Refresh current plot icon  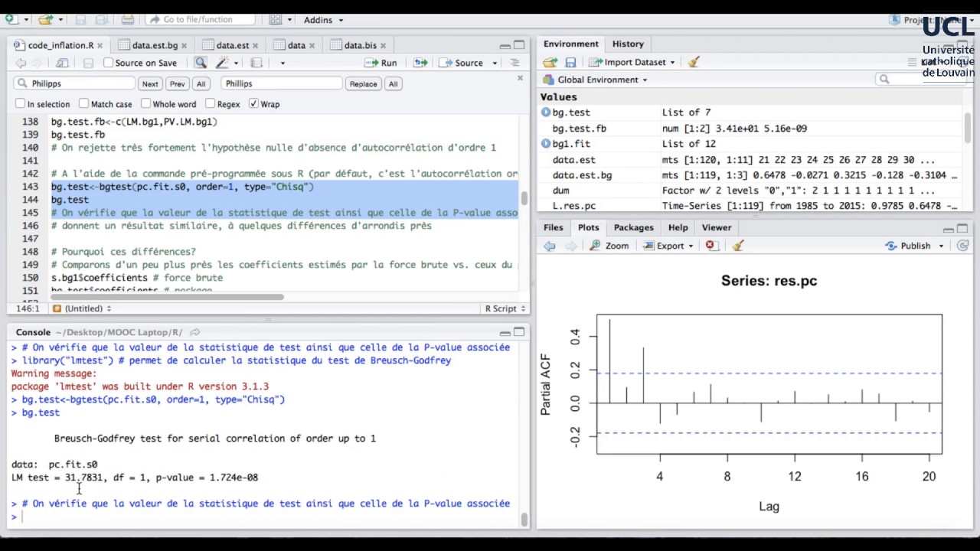coord(962,246)
